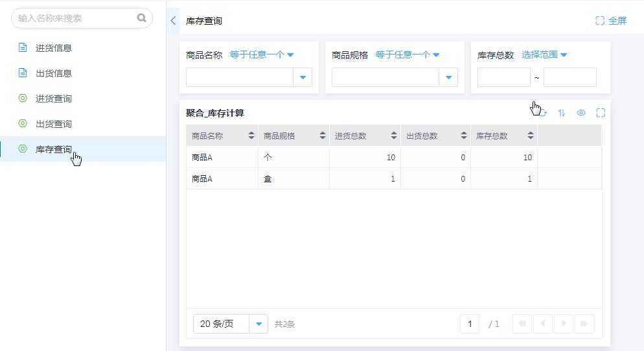Open 选择范围 dropdown for 库存总数
Screen dimensions: 644x351
click(544, 55)
